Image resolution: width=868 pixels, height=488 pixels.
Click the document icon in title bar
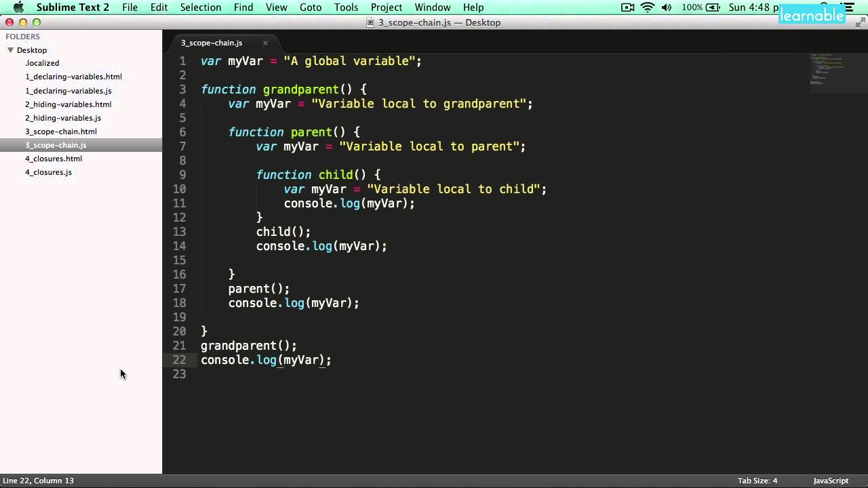[370, 22]
